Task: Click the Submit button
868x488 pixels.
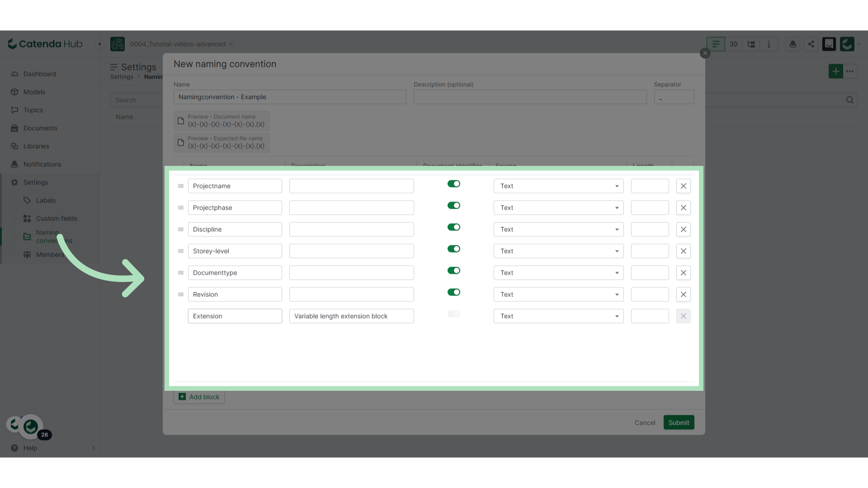Action: click(x=679, y=422)
